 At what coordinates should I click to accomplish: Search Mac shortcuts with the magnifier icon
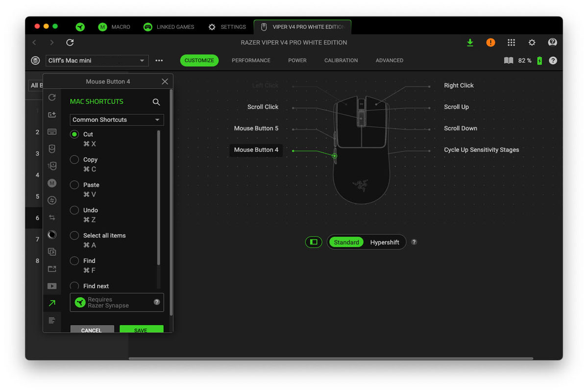click(x=156, y=102)
